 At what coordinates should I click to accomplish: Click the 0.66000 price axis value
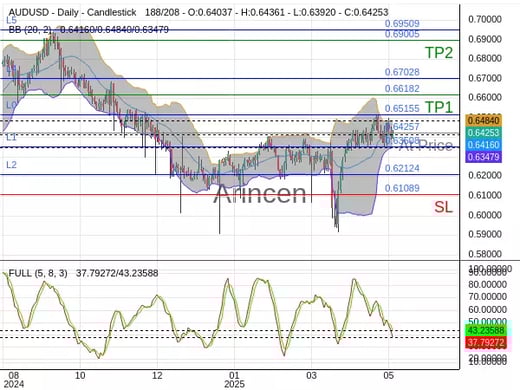[485, 97]
